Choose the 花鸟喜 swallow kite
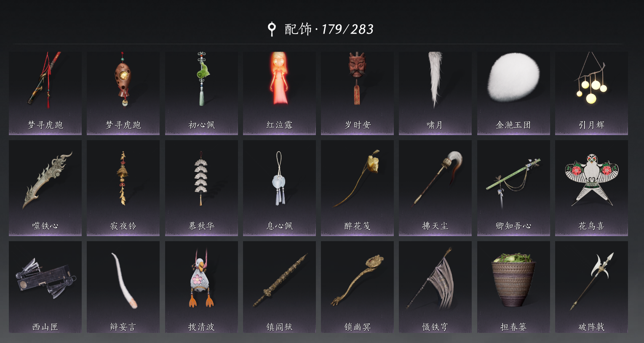The image size is (644, 343). click(x=591, y=188)
